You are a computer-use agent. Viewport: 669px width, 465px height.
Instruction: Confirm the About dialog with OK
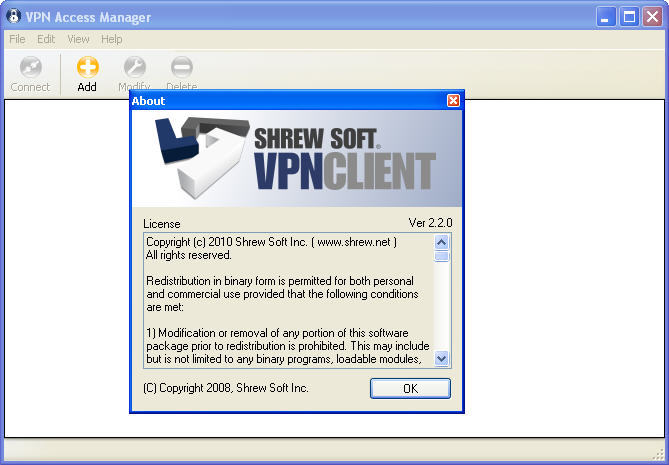coord(410,388)
